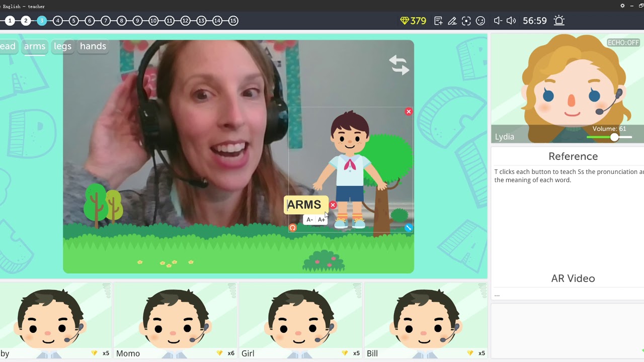644x362 pixels.
Task: Jump to slide 15
Action: [233, 21]
